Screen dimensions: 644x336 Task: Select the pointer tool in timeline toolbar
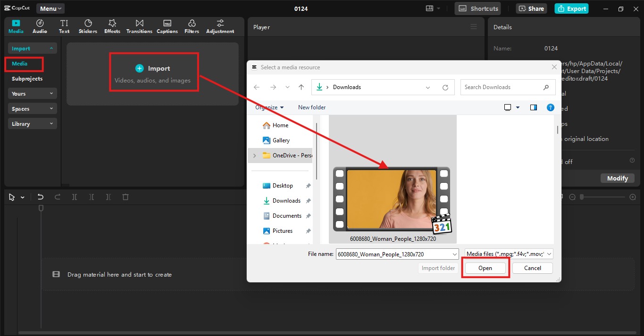click(12, 197)
